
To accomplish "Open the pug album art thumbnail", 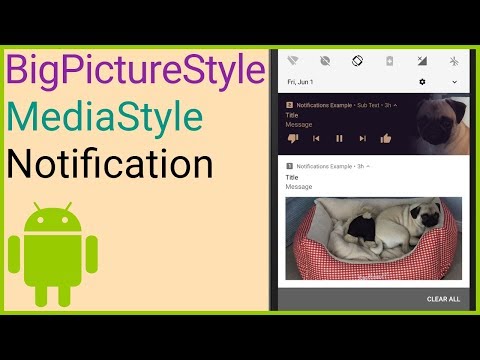I will click(442, 125).
